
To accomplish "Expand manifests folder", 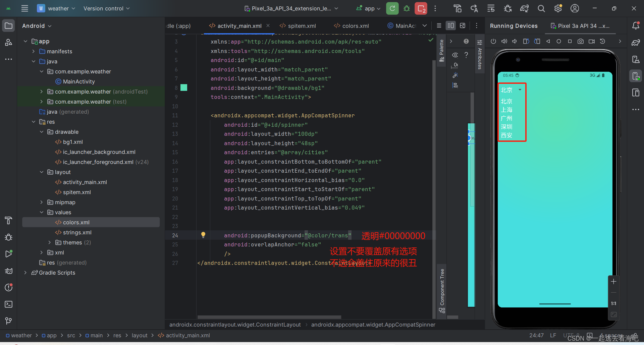I will [x=34, y=51].
